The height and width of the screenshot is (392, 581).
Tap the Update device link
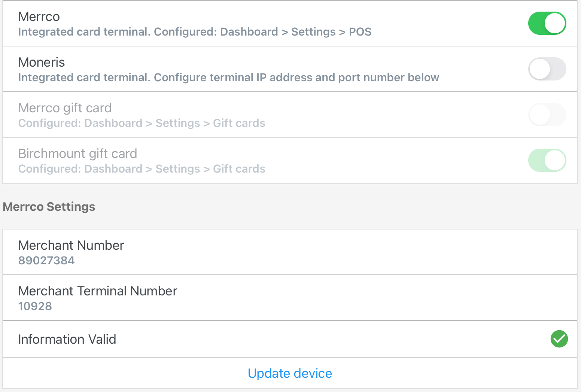[290, 373]
